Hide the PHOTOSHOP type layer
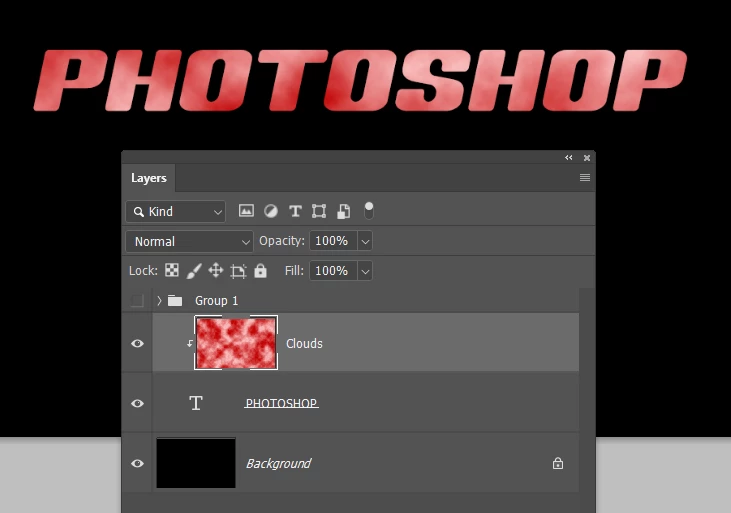This screenshot has width=731, height=513. pos(137,403)
